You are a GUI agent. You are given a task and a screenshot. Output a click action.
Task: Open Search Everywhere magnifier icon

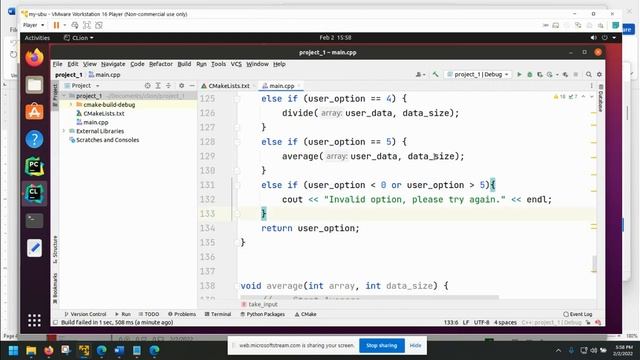[x=589, y=75]
